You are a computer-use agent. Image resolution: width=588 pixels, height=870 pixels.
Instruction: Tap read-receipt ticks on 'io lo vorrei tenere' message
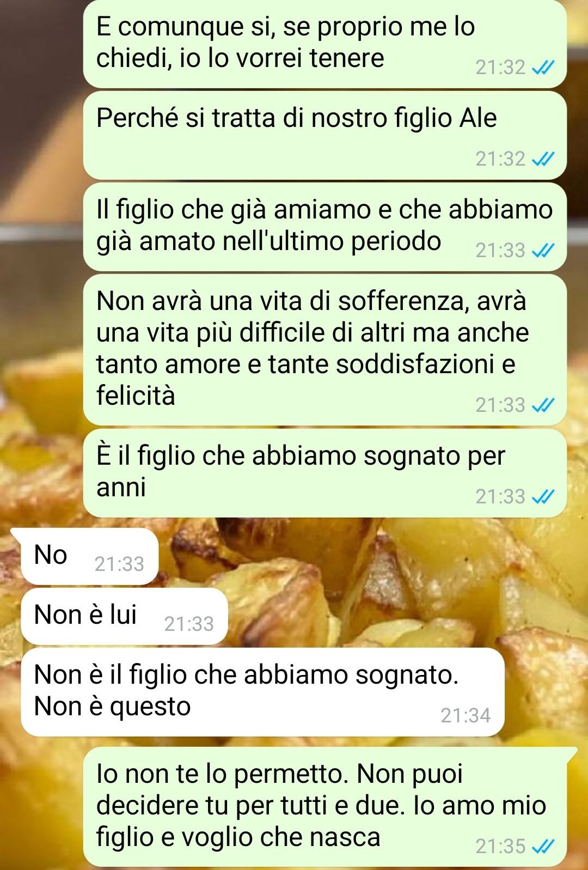[x=543, y=68]
